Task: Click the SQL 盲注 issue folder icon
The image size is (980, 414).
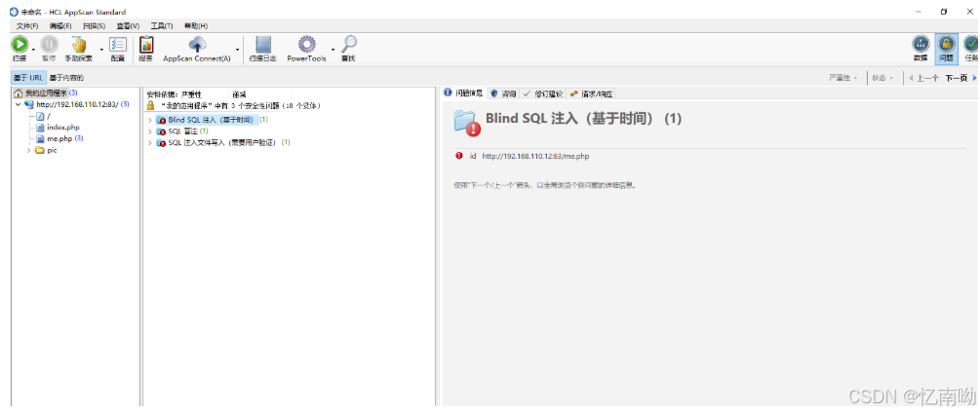Action: coord(161,132)
